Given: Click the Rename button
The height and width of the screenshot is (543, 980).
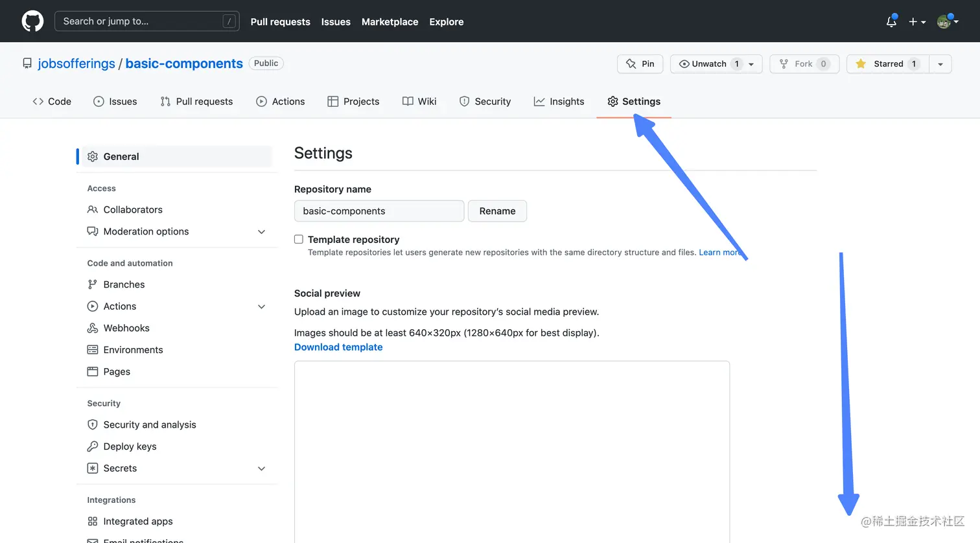Looking at the screenshot, I should 497,211.
